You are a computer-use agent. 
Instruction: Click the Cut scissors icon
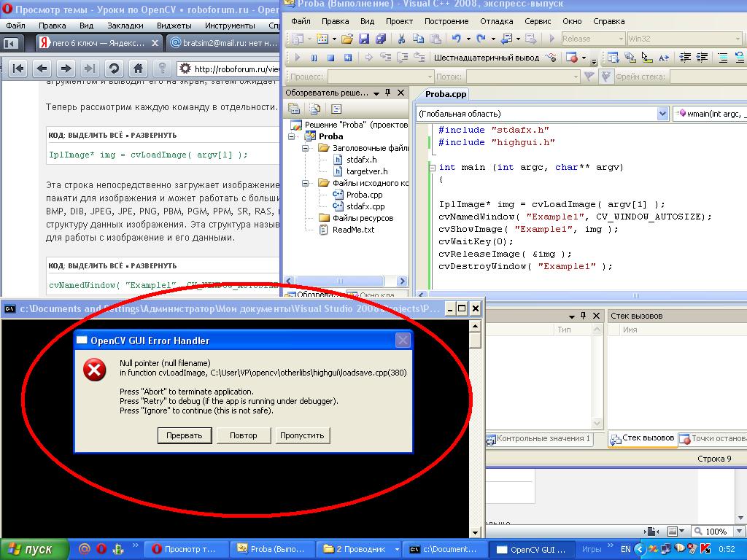(400, 39)
